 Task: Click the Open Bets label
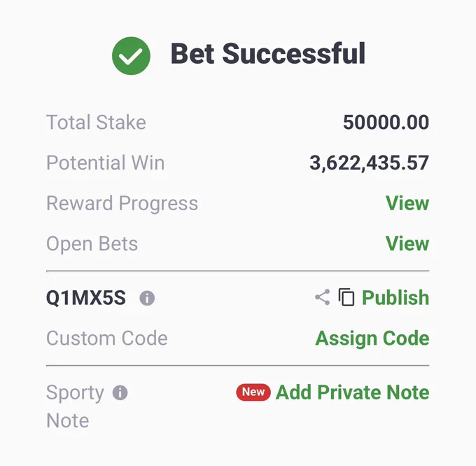(x=92, y=244)
